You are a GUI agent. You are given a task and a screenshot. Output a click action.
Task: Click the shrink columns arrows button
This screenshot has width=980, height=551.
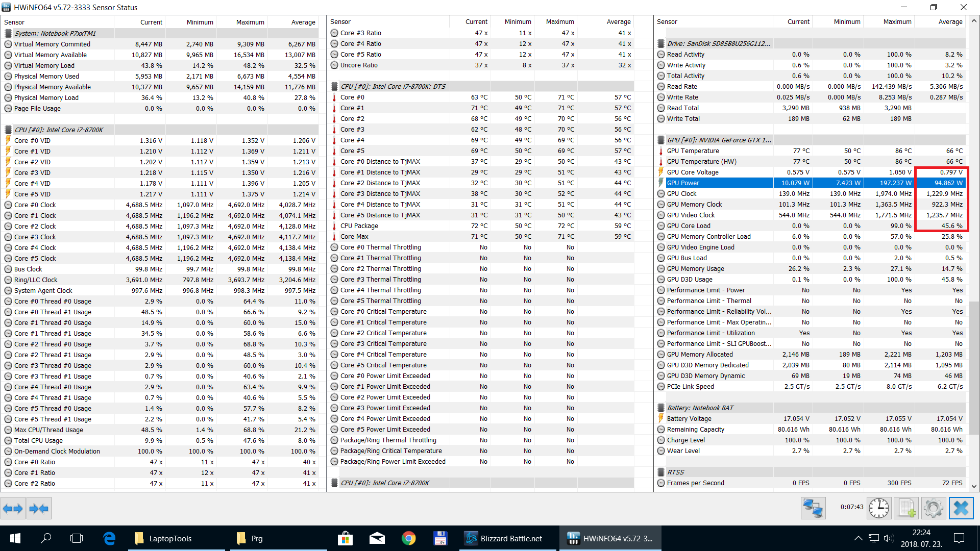click(x=39, y=508)
